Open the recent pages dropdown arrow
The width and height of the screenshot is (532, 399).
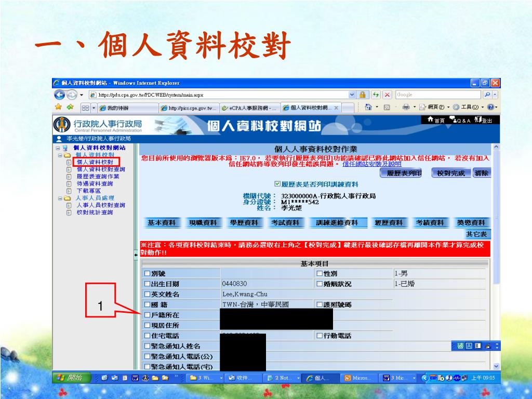82,95
